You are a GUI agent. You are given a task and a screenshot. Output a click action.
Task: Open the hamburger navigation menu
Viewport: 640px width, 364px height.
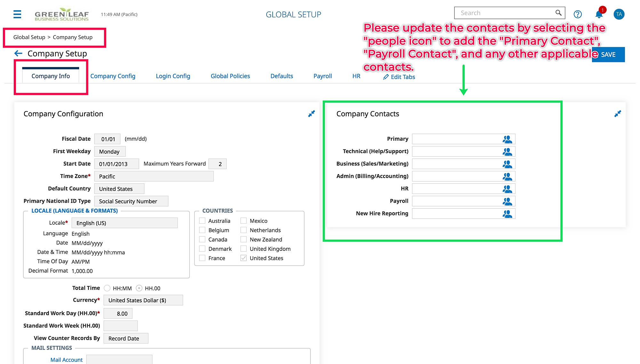(x=17, y=14)
